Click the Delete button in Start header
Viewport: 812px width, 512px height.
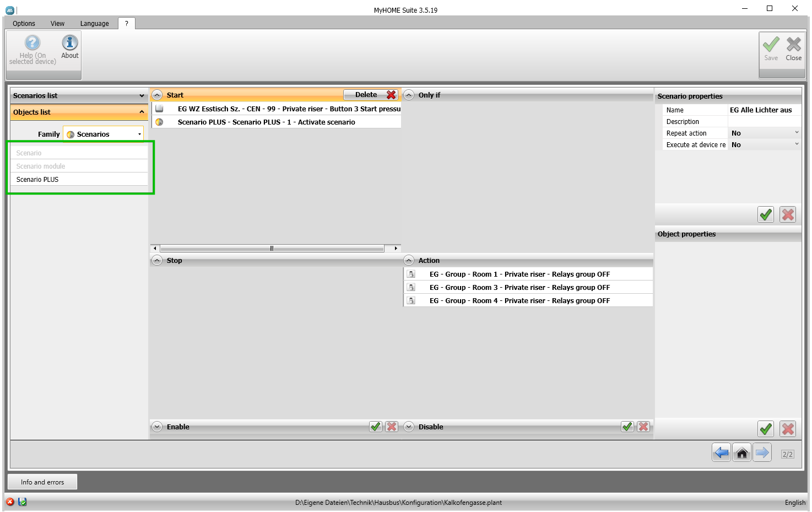click(371, 95)
